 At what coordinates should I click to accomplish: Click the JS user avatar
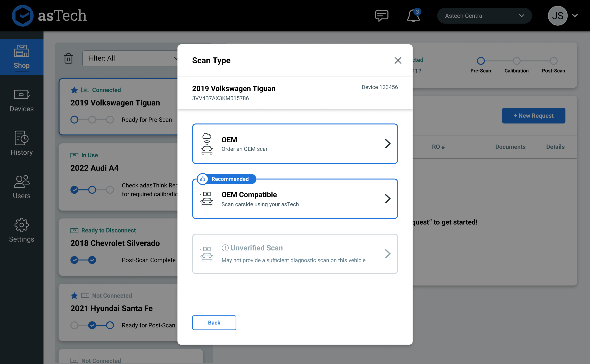click(558, 16)
